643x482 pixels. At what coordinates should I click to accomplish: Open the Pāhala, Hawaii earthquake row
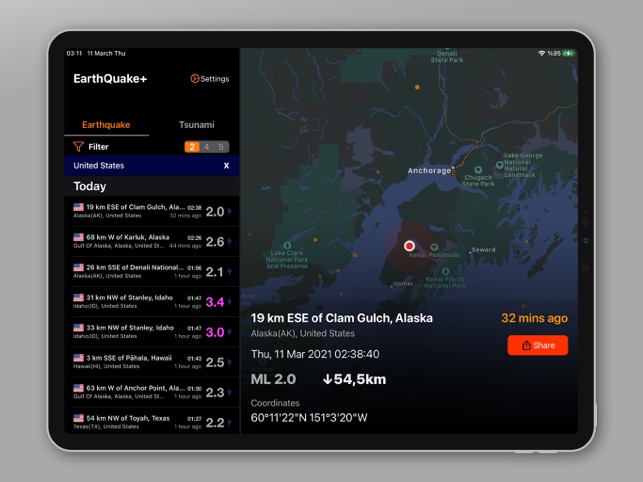coord(152,362)
